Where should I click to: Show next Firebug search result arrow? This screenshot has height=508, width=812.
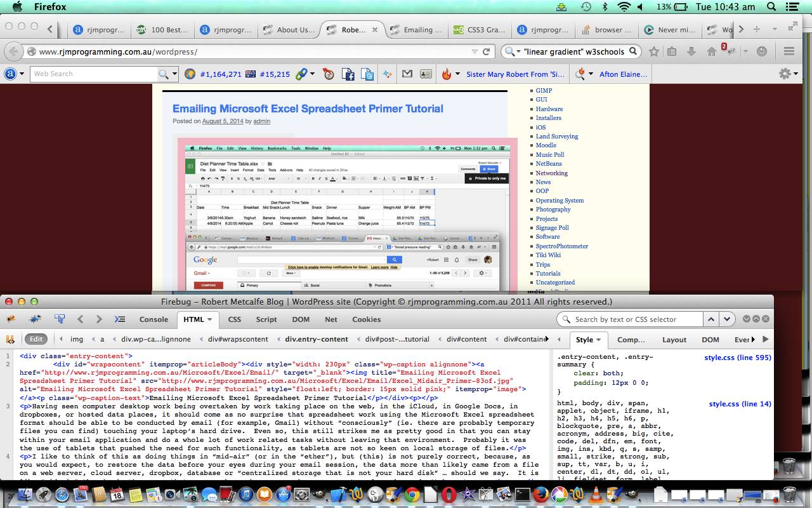click(x=727, y=319)
